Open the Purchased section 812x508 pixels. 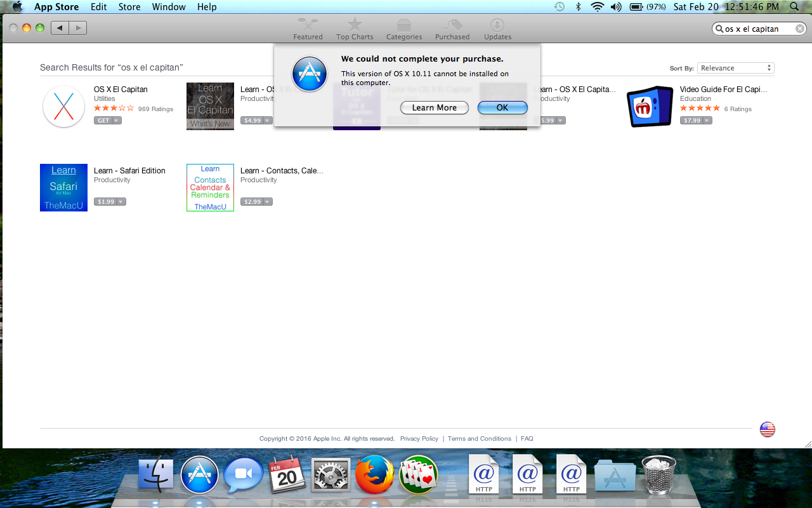[452, 29]
